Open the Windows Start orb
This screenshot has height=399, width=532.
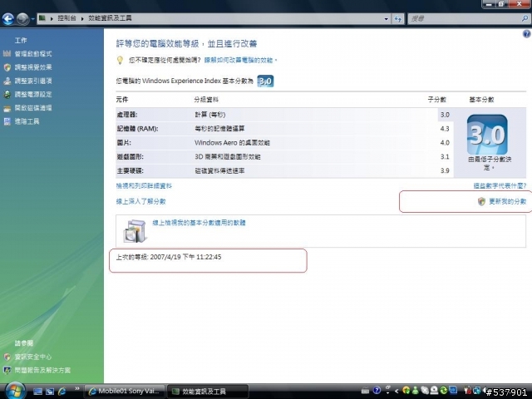pyautogui.click(x=15, y=391)
